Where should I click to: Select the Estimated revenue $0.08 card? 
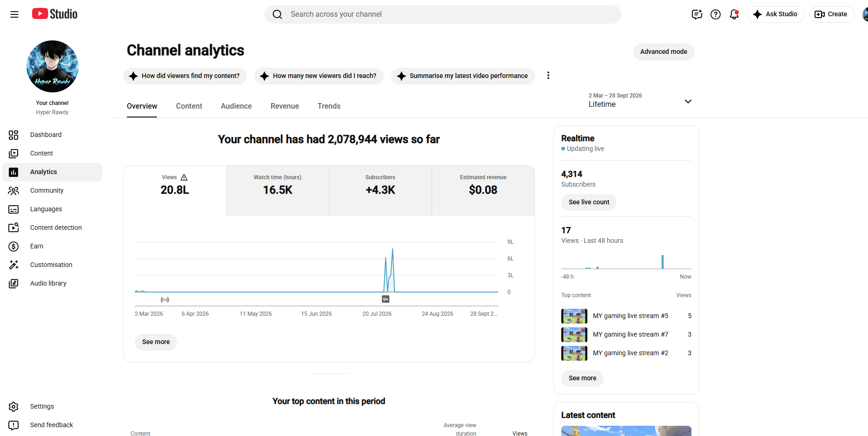[x=483, y=190]
